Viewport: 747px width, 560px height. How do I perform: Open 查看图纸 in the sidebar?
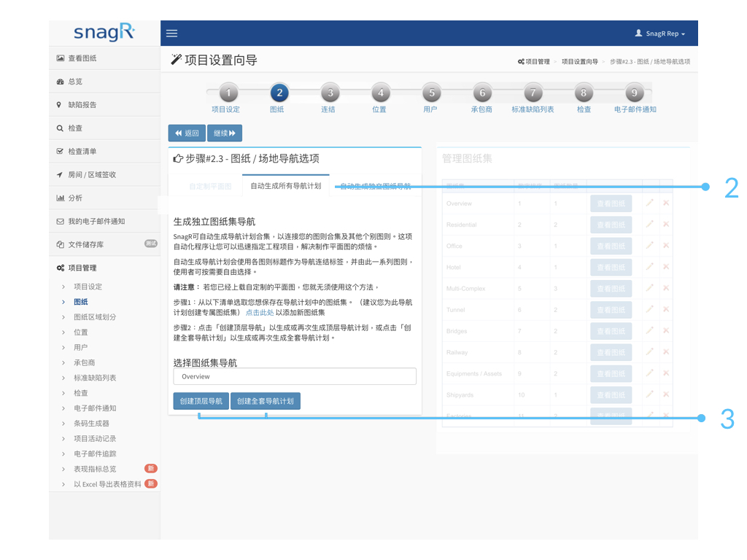pyautogui.click(x=104, y=58)
